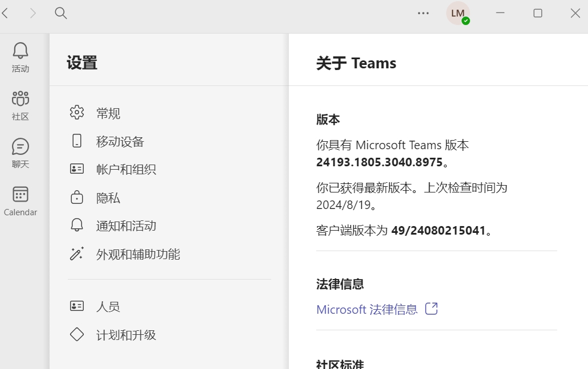Open the 活动 activity bell
Screen dimensions: 588x369
coord(21,58)
